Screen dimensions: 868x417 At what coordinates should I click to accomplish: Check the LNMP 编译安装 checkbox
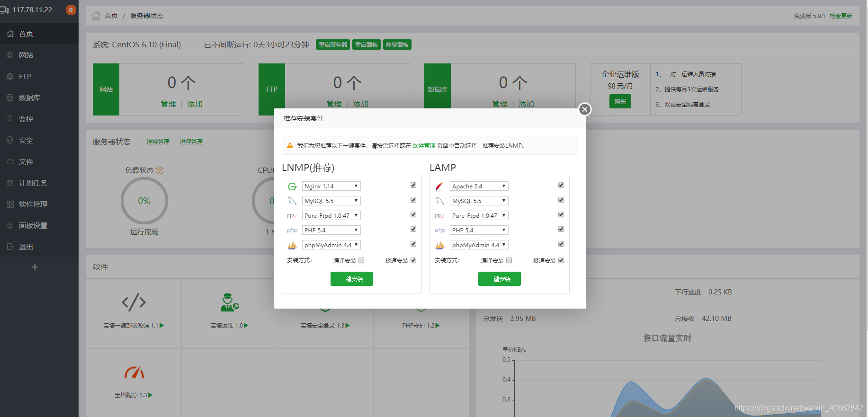click(x=361, y=260)
